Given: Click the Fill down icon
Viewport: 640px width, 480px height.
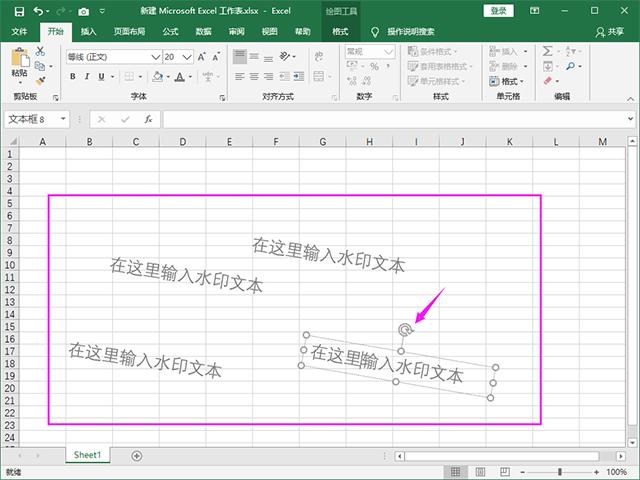Looking at the screenshot, I should click(x=547, y=66).
